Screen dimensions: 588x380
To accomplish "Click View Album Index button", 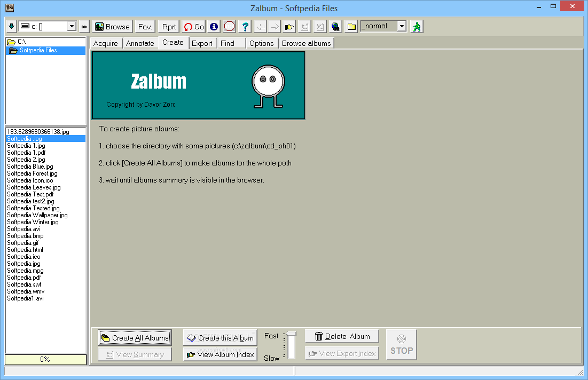I will click(220, 354).
